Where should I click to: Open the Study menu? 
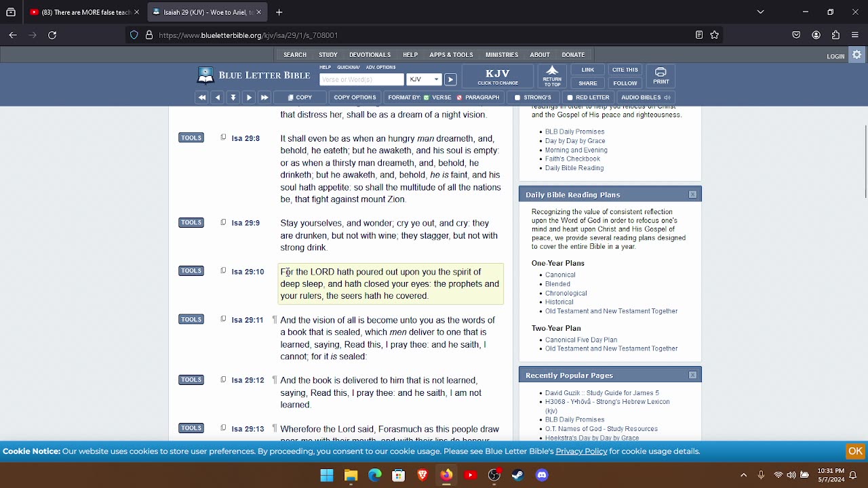(x=328, y=55)
